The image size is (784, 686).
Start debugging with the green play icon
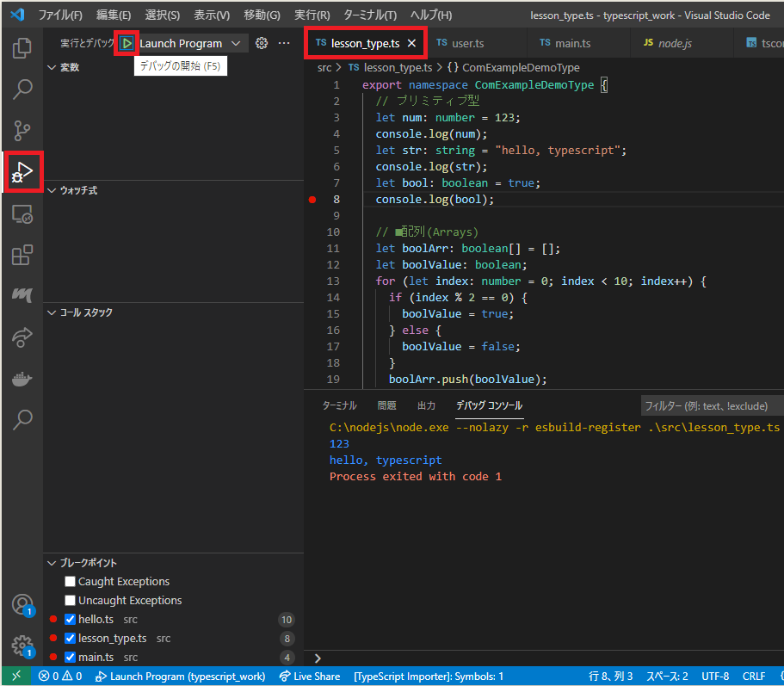[x=127, y=42]
